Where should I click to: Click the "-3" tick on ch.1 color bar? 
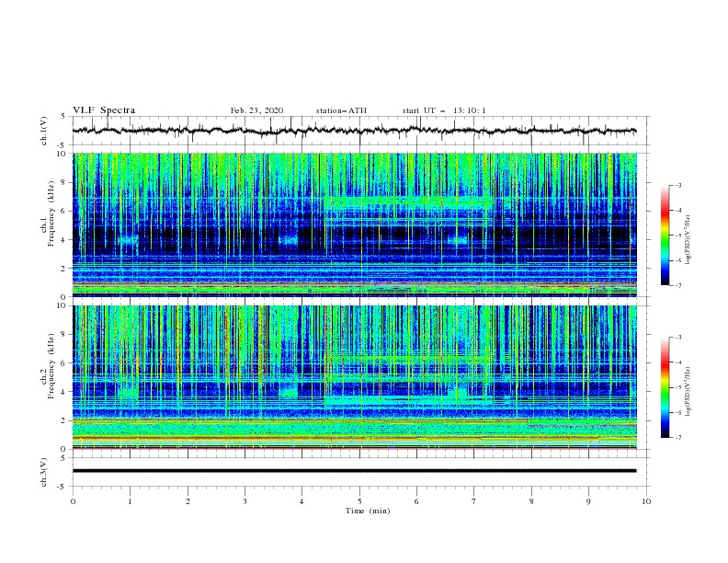click(x=678, y=185)
